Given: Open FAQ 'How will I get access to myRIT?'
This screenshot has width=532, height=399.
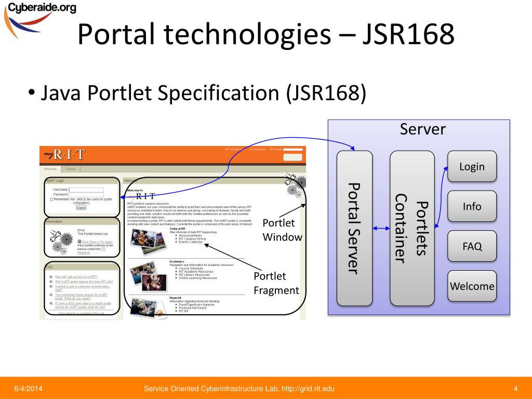Looking at the screenshot, I should pos(76,277).
